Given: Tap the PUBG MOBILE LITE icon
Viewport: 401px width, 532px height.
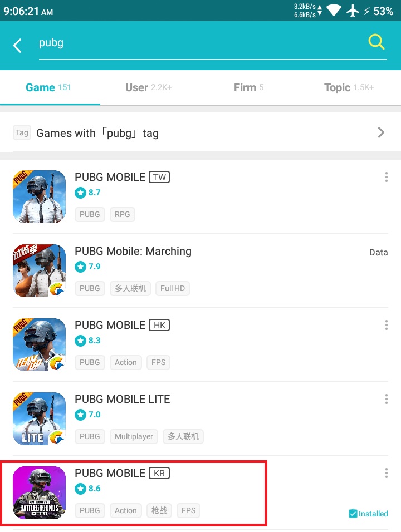Looking at the screenshot, I should (40, 418).
